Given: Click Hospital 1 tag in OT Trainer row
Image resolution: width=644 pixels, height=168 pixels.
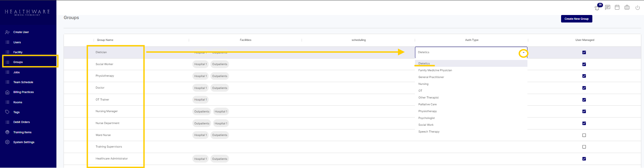Looking at the screenshot, I should point(200,100).
